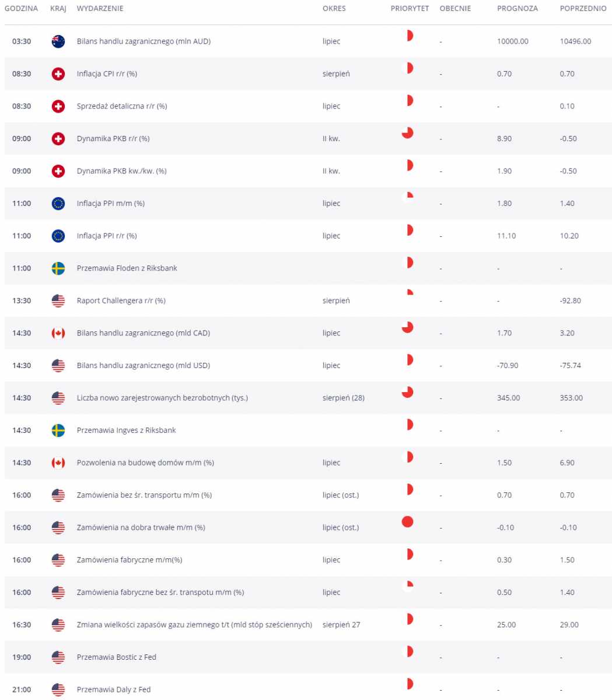This screenshot has width=612, height=700.
Task: Click Canadian flag beside Bilans handlu CAD
Action: [x=58, y=333]
